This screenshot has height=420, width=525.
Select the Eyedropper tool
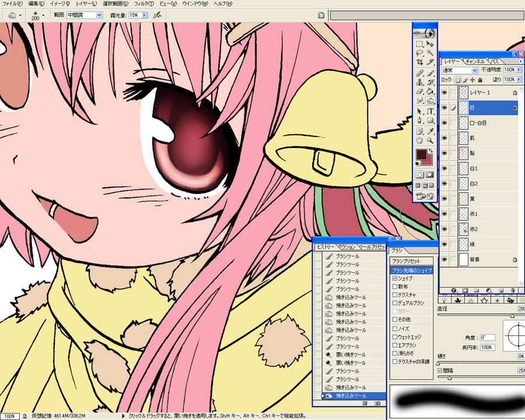pos(430,131)
